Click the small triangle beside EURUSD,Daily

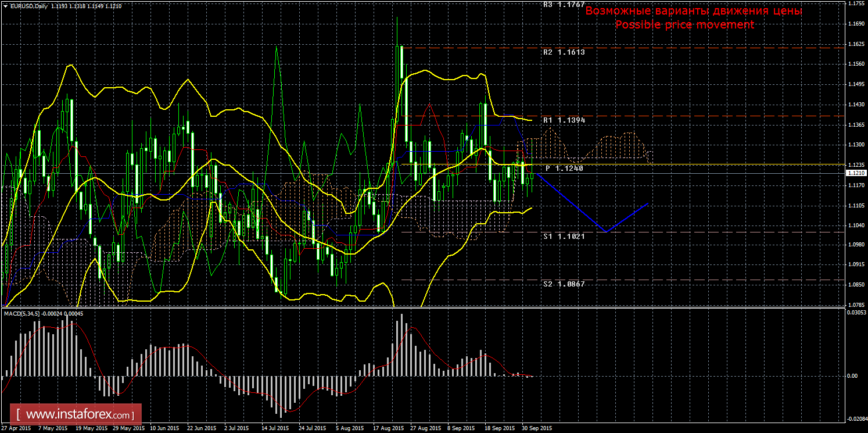tap(5, 5)
